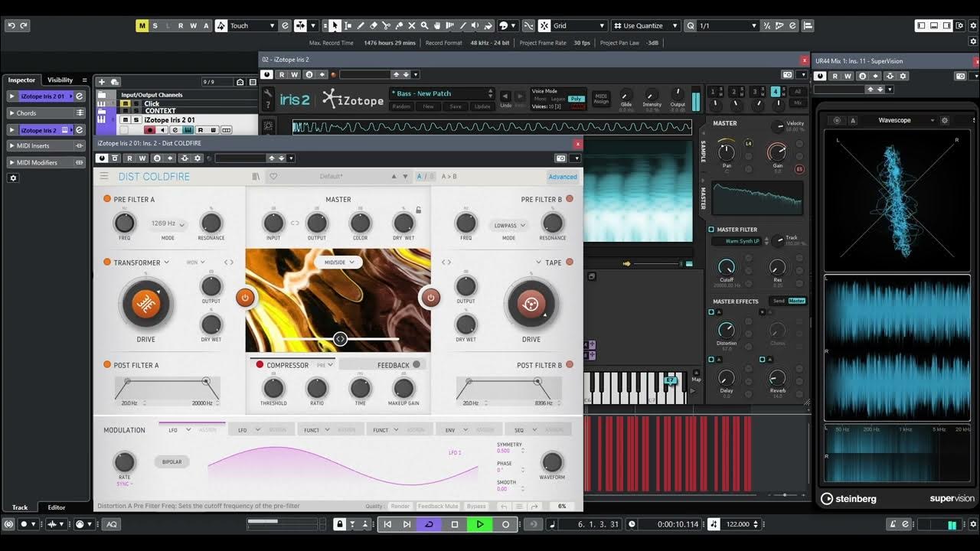Open Touch automation mode dropdown

[253, 25]
